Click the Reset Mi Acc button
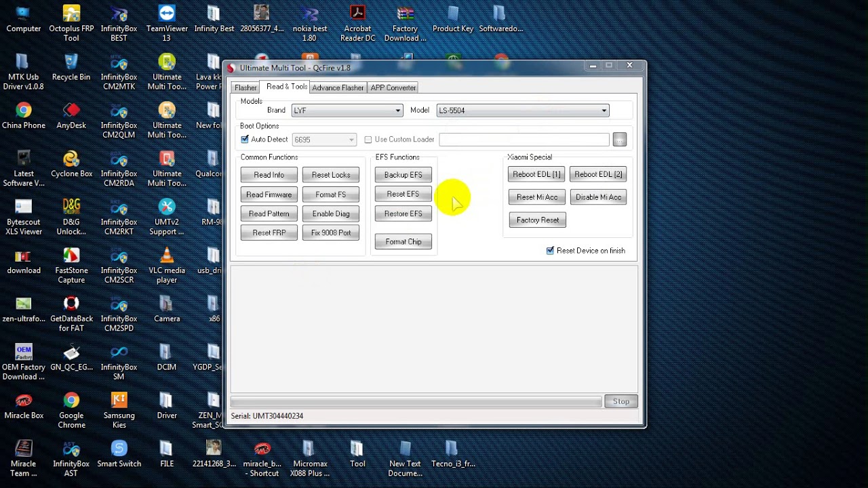This screenshot has height=488, width=868. (536, 197)
